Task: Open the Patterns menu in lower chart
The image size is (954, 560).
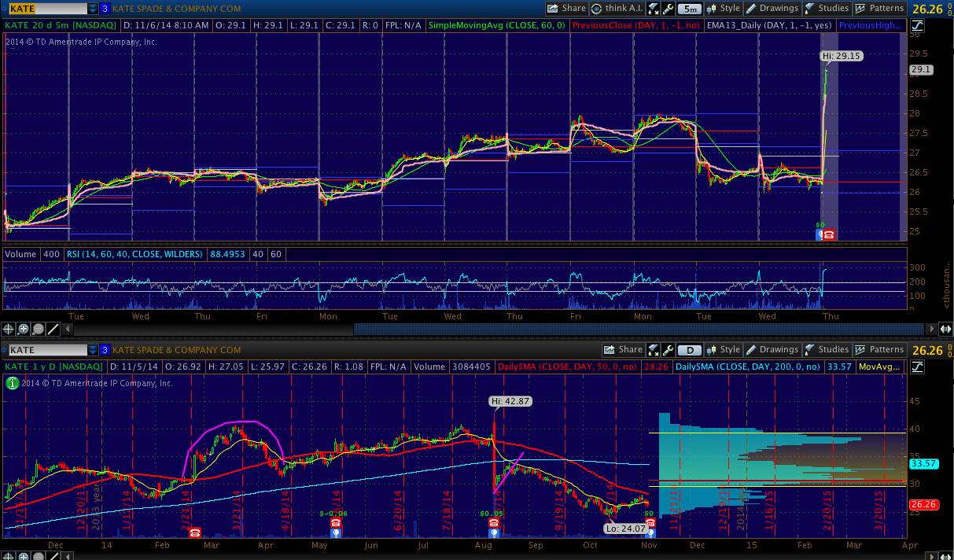Action: [x=880, y=350]
